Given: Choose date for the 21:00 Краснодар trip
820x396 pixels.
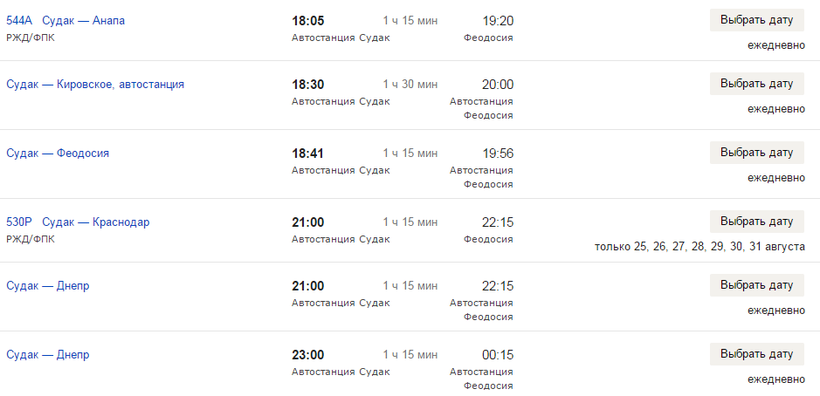Looking at the screenshot, I should click(x=757, y=222).
